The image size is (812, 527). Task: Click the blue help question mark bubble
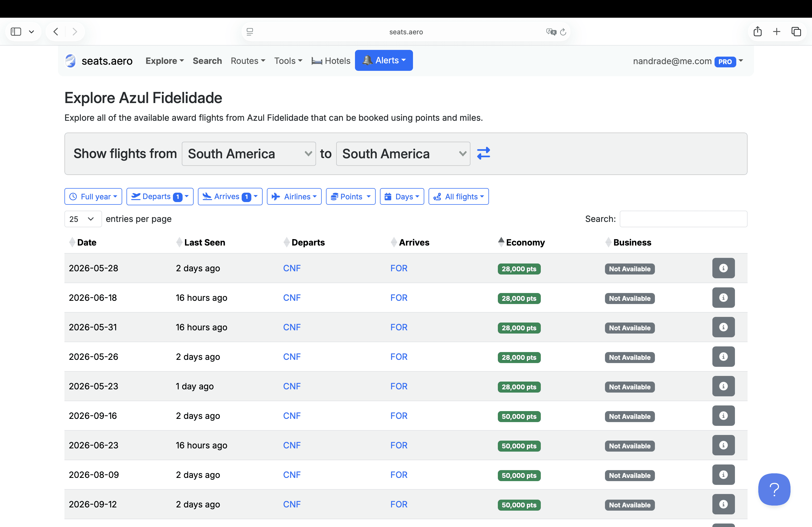(x=774, y=489)
